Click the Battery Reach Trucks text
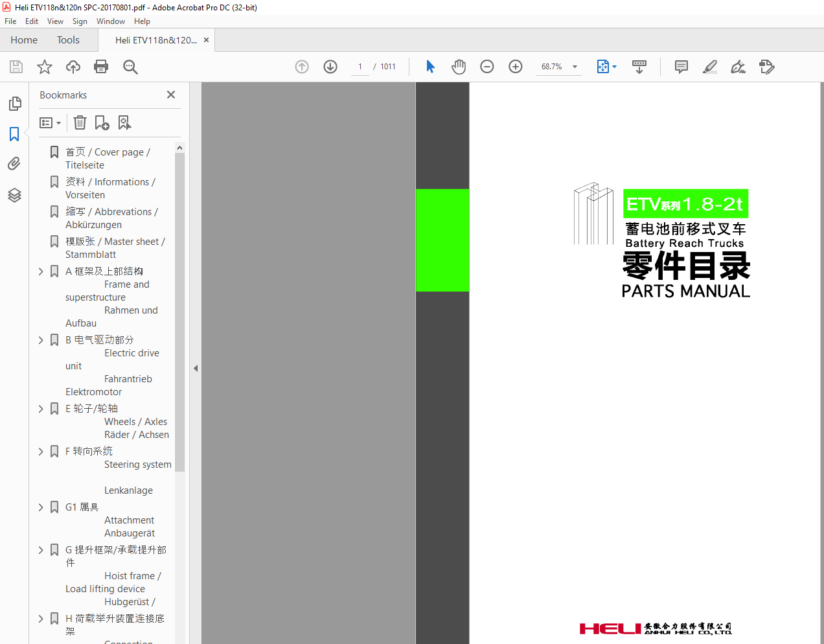The image size is (824, 644). (x=685, y=244)
